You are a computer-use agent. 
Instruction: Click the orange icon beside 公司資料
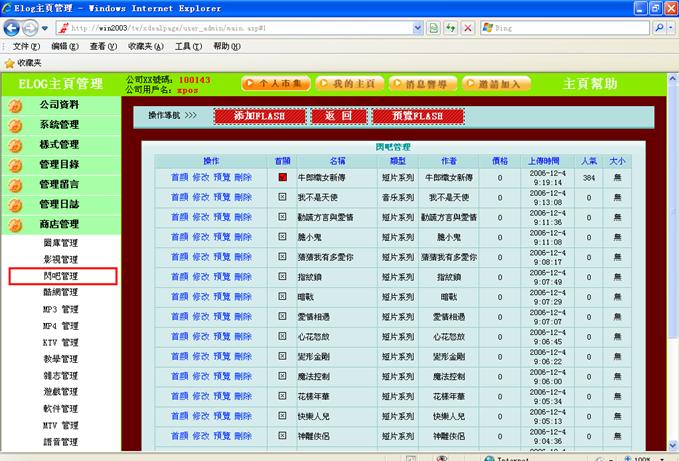(x=15, y=105)
